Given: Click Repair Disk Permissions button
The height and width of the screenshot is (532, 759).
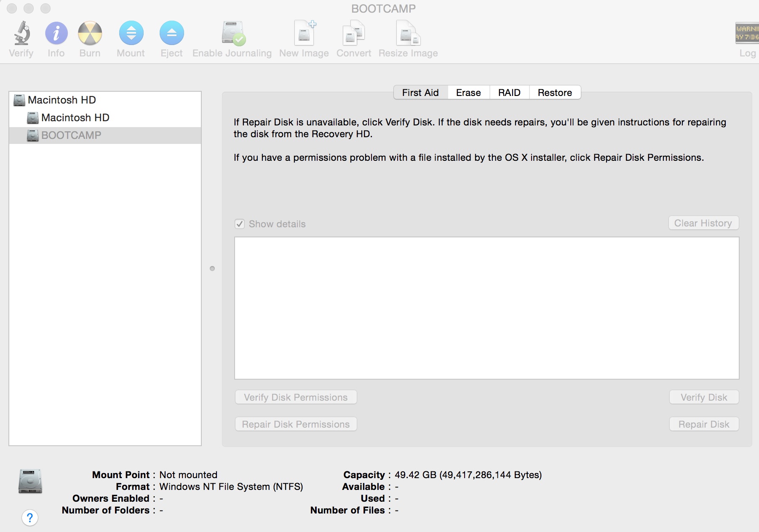Looking at the screenshot, I should (x=296, y=424).
